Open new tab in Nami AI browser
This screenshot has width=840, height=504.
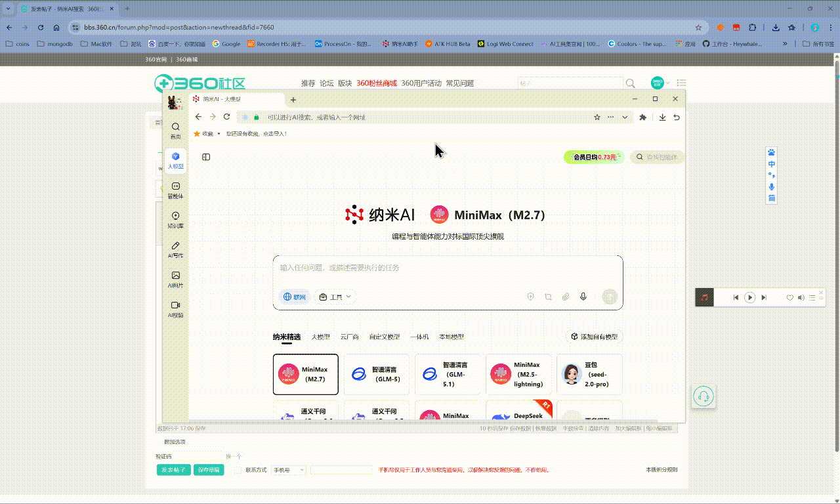pyautogui.click(x=293, y=100)
